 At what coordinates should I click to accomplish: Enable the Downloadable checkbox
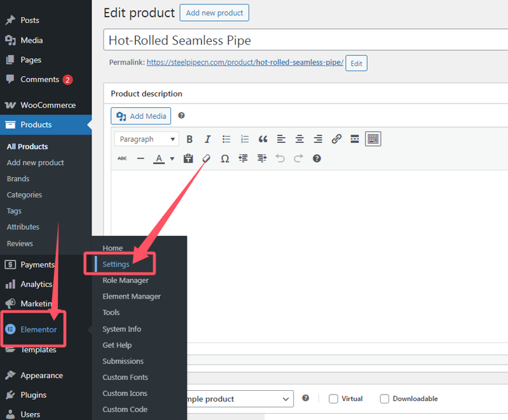[385, 398]
